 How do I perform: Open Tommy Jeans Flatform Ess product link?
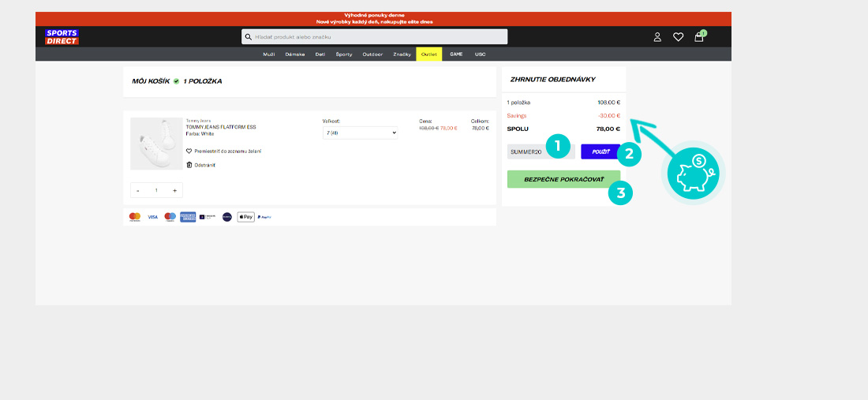[x=221, y=127]
